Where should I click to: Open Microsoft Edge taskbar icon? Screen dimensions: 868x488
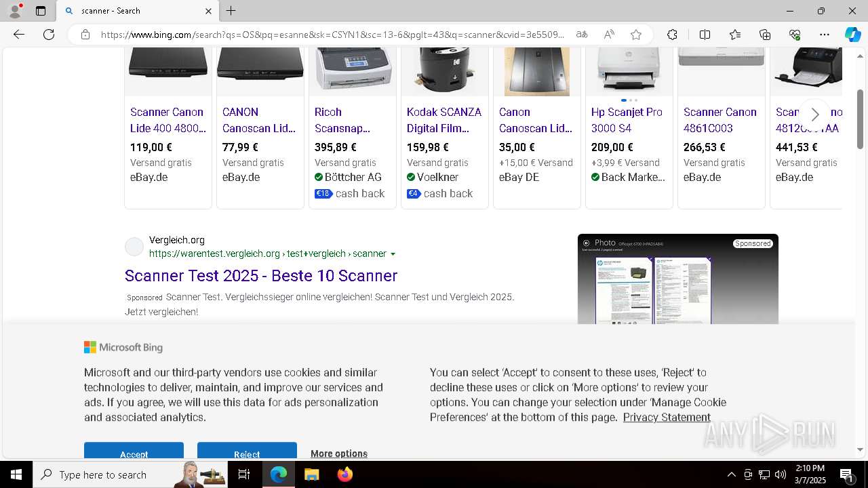[279, 474]
